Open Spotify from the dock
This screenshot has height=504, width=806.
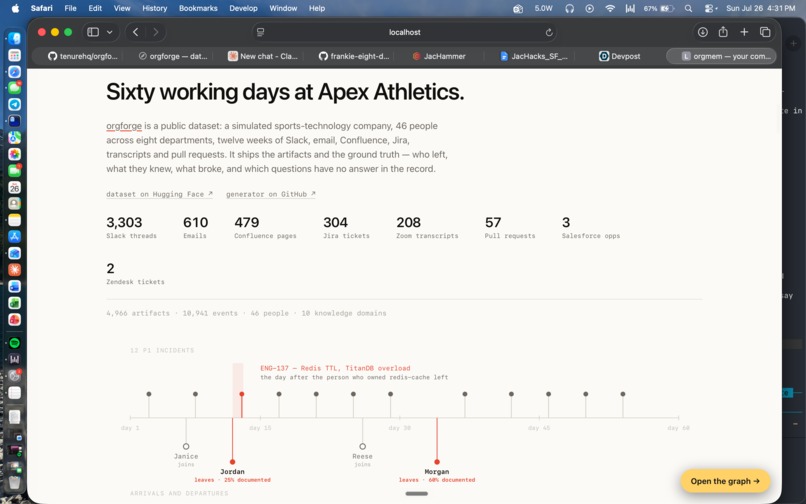[x=14, y=343]
